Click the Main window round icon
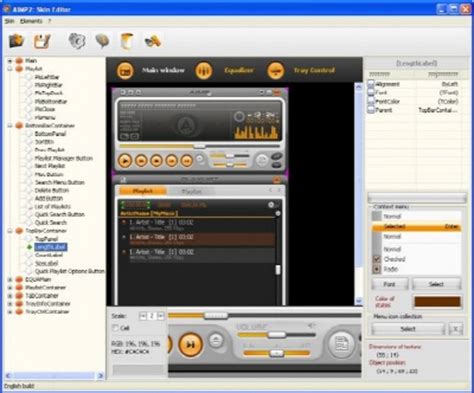Image resolution: width=474 pixels, height=393 pixels. tap(125, 71)
